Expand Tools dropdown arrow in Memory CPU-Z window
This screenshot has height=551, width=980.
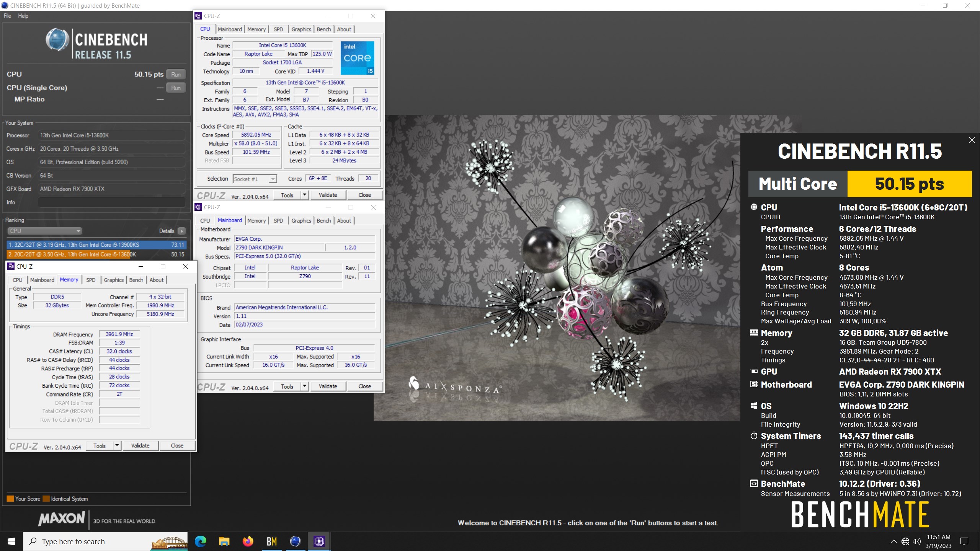coord(117,445)
